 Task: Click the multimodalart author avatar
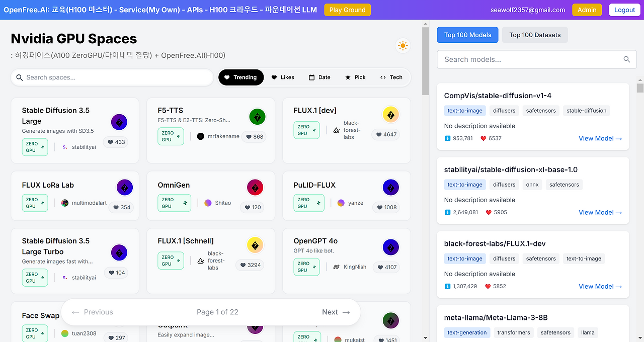tap(65, 203)
